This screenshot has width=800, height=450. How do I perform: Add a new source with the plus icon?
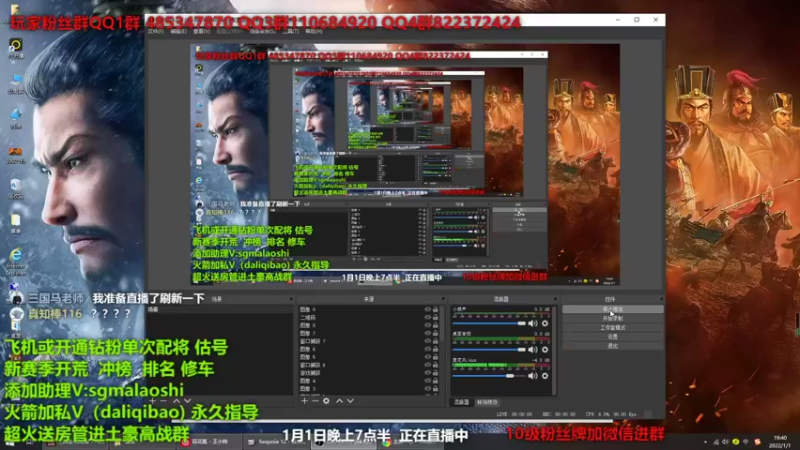coord(305,401)
